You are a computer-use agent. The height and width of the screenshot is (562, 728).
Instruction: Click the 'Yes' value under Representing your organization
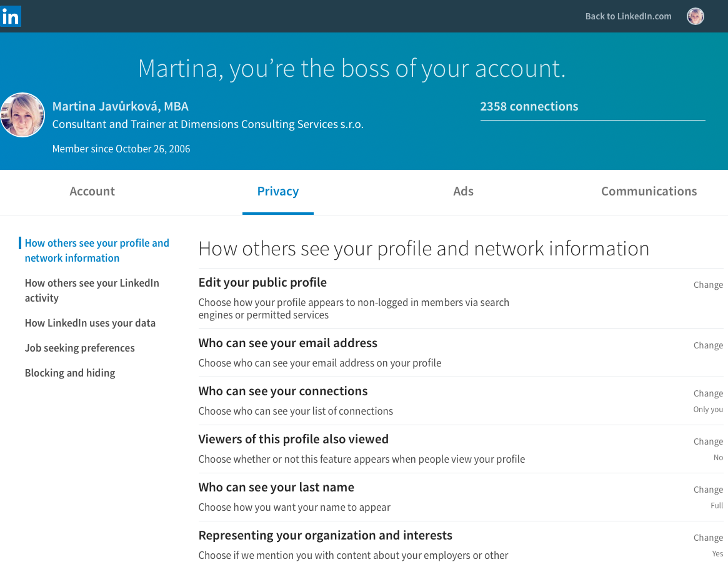(718, 554)
